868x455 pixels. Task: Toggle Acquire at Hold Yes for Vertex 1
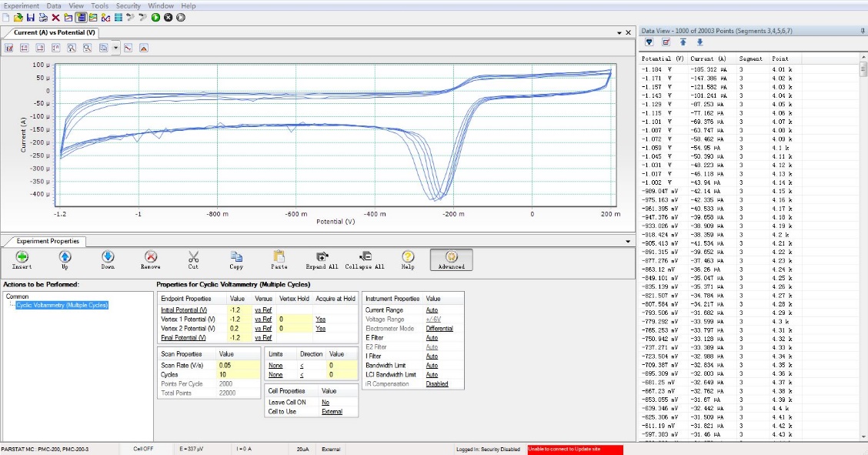click(320, 318)
